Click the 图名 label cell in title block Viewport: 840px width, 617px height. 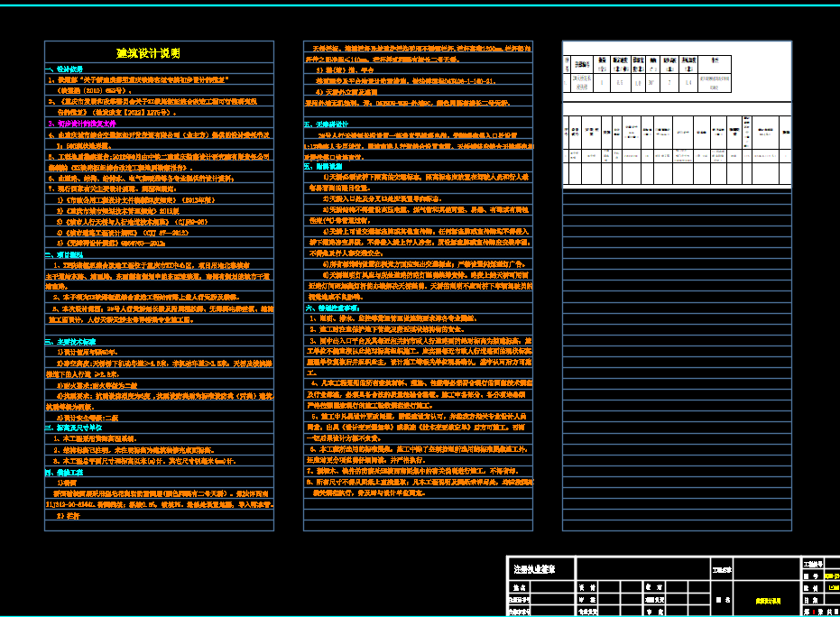[722, 599]
